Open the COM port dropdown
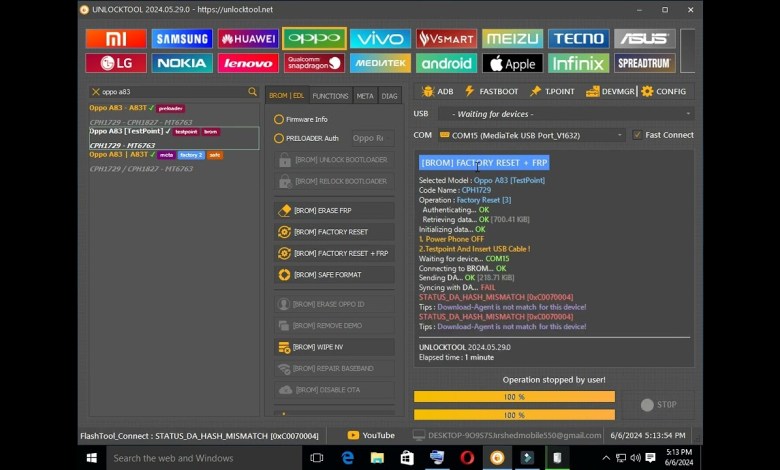The image size is (780, 470). click(x=621, y=135)
